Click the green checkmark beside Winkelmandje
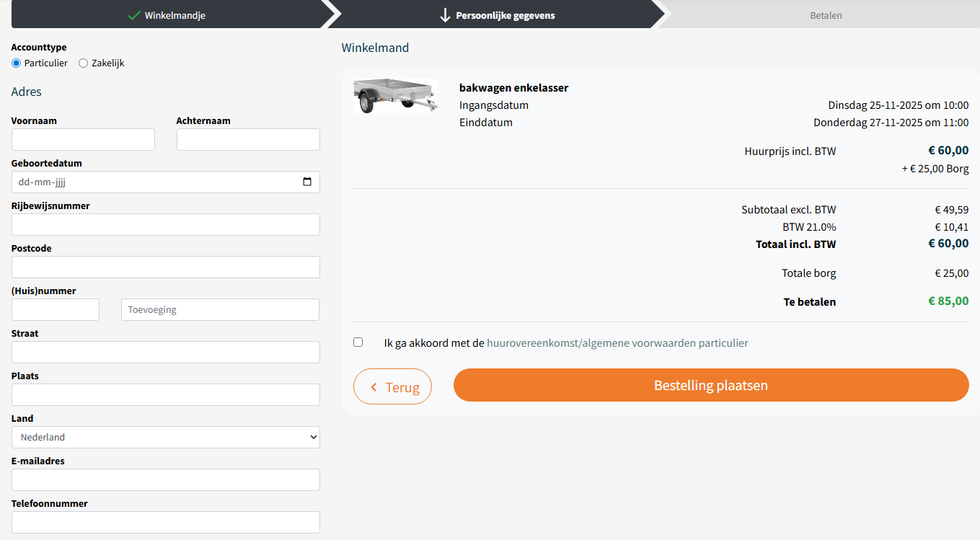This screenshot has width=980, height=540. 133,15
